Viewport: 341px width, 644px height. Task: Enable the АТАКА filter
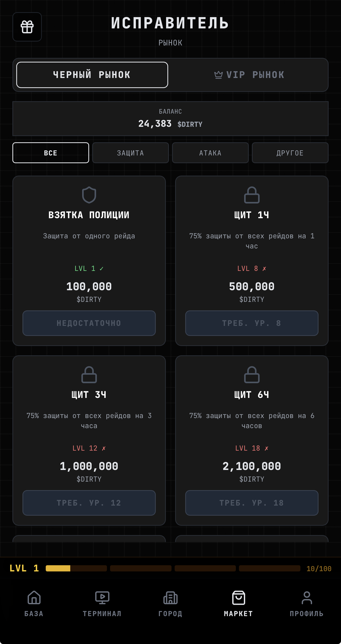coord(210,153)
